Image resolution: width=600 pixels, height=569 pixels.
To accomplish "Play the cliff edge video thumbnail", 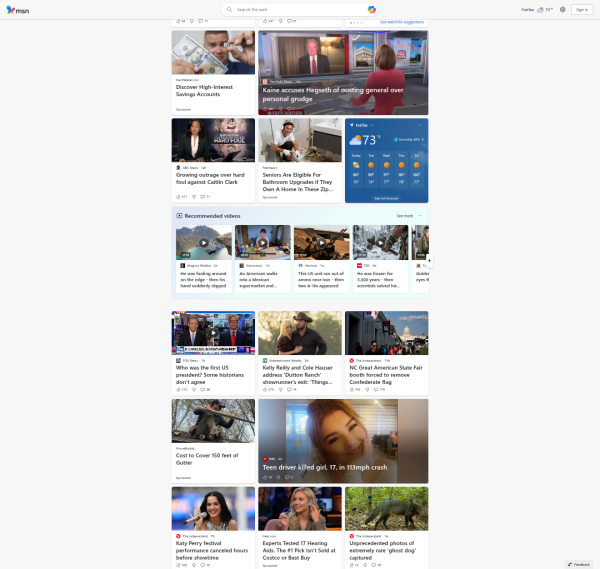I will (x=204, y=243).
